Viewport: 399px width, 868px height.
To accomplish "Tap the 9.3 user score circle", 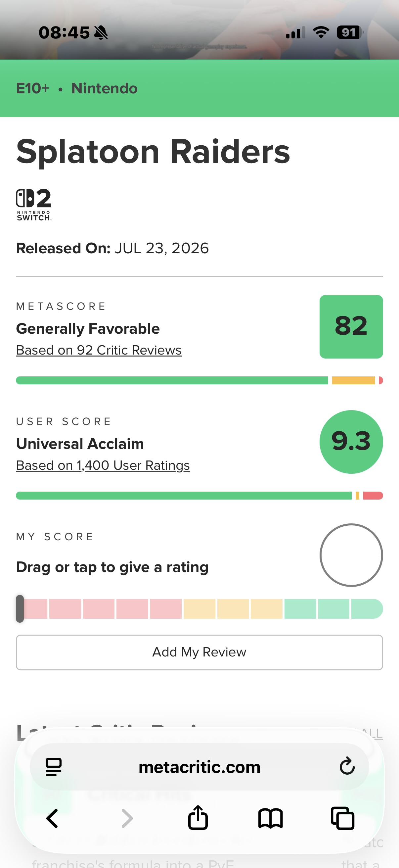I will tap(351, 442).
